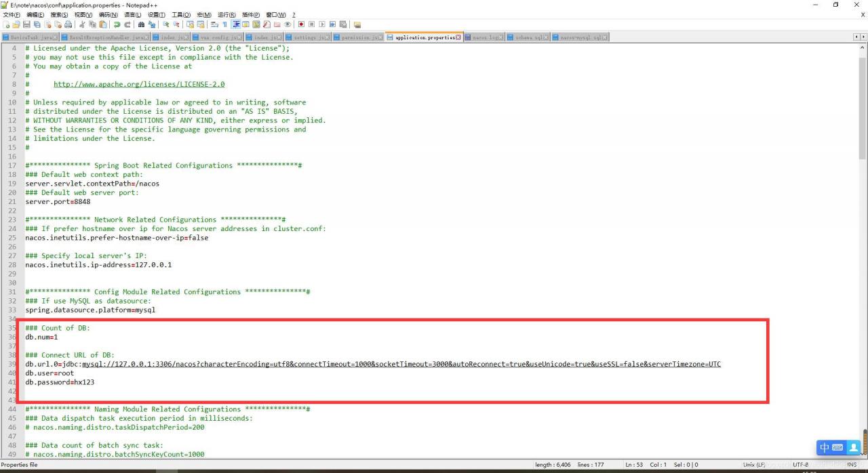Open the Apache license URL link

click(x=139, y=85)
